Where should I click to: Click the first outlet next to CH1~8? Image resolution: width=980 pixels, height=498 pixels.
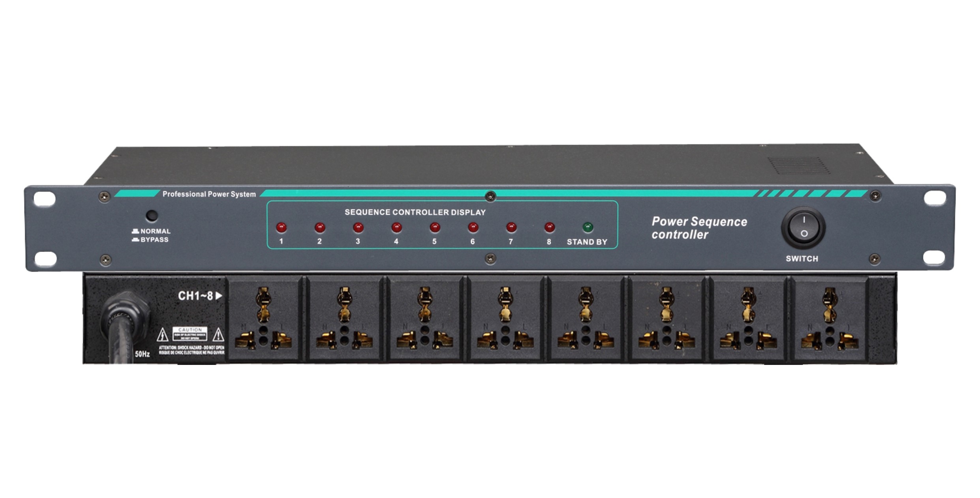tap(264, 318)
